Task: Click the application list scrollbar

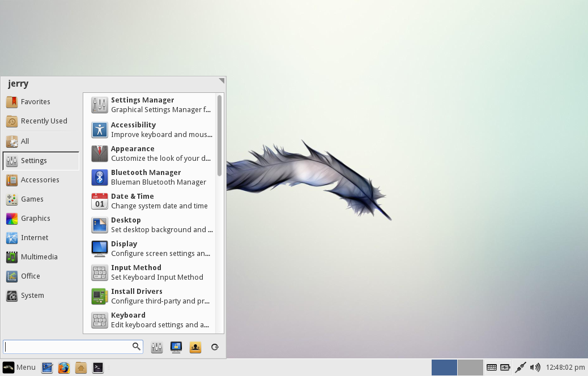Action: pyautogui.click(x=219, y=135)
